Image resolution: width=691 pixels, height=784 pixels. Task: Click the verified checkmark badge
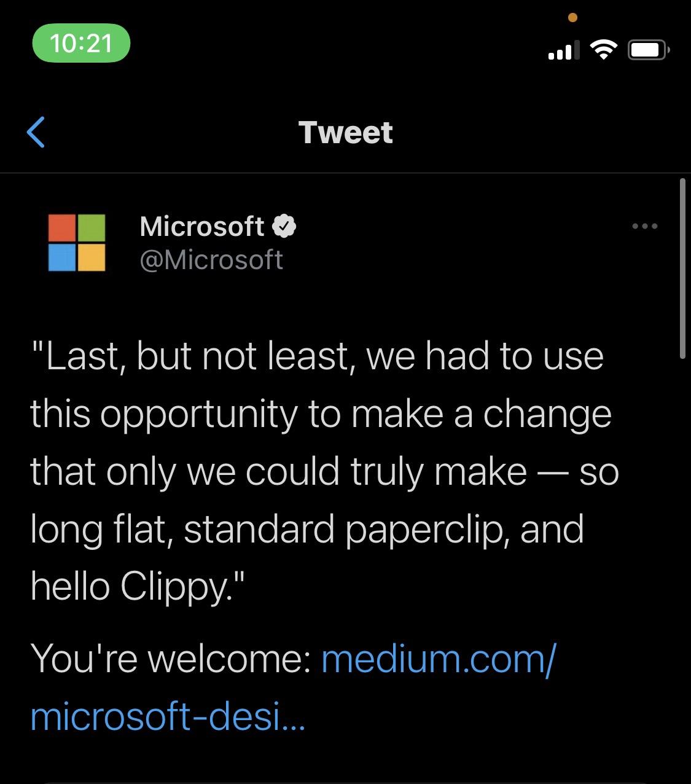click(284, 227)
